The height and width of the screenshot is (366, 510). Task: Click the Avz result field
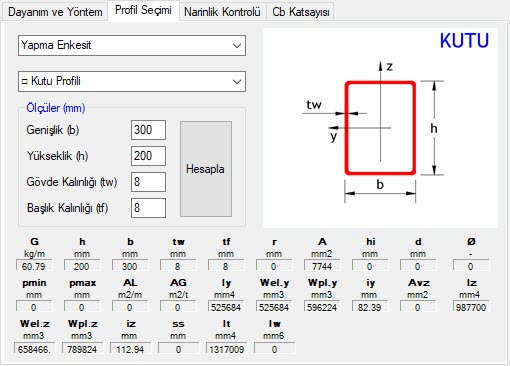(x=418, y=307)
